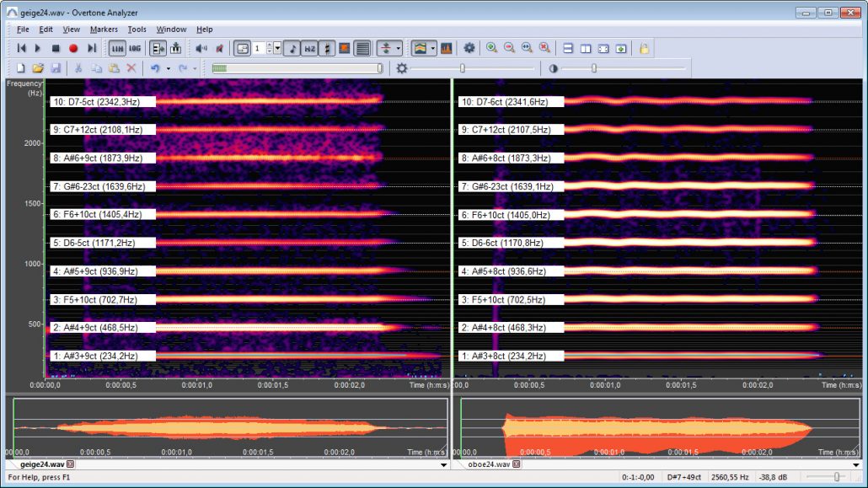
Task: Play the audio file
Action: tap(38, 48)
